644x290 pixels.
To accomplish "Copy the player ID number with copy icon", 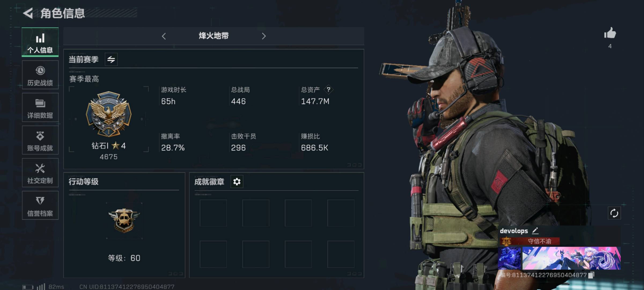I will coord(591,275).
